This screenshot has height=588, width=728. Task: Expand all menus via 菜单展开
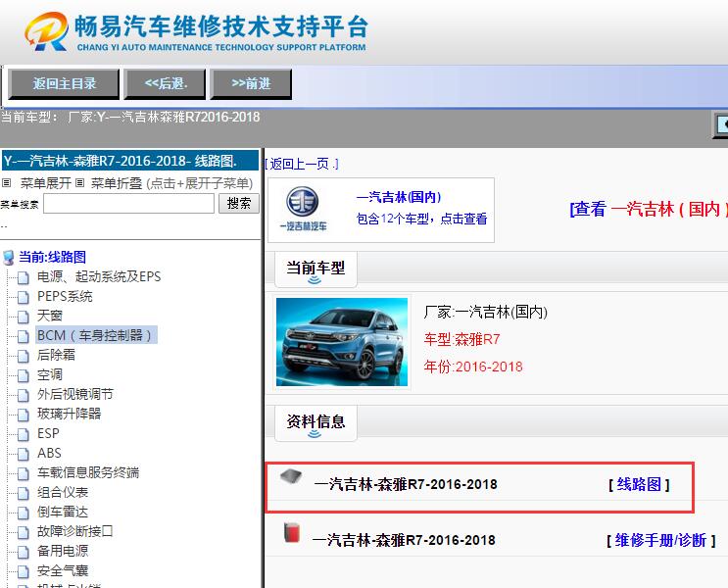pyautogui.click(x=45, y=183)
